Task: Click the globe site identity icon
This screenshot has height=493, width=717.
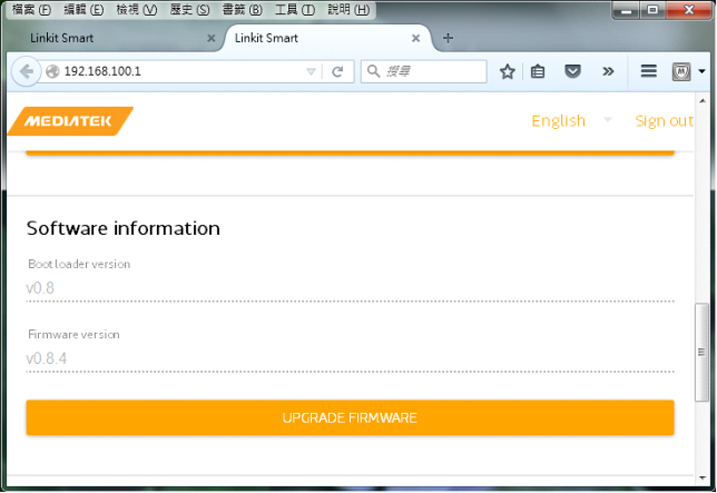Action: point(53,71)
